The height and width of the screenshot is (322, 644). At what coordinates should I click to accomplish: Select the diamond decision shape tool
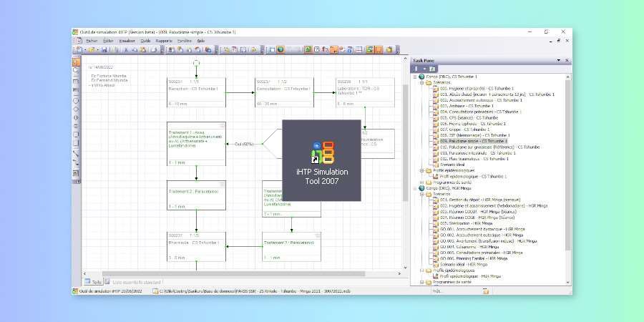tap(77, 109)
